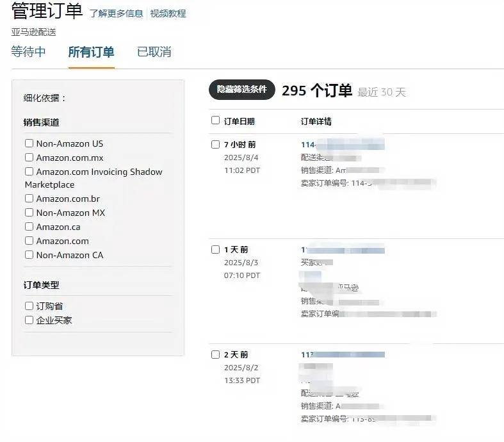Select the order from 7 小时 前
Screen dimensions: 504x442
coord(215,144)
